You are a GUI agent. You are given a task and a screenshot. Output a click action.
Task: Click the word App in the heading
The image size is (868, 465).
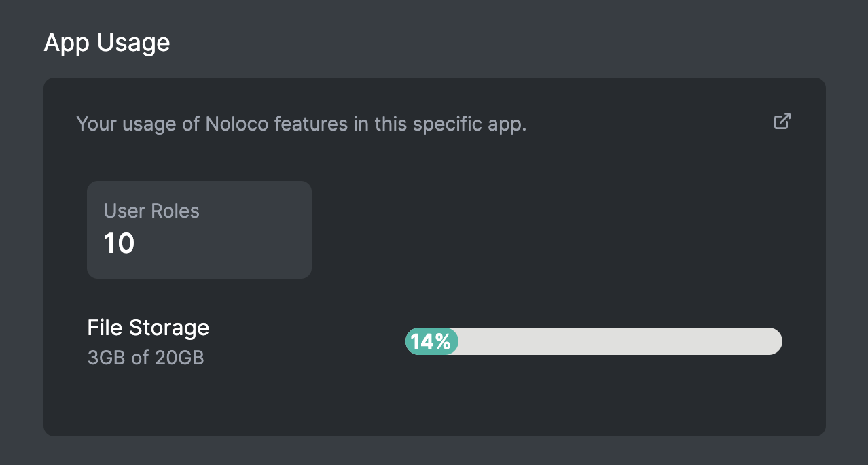click(x=67, y=43)
